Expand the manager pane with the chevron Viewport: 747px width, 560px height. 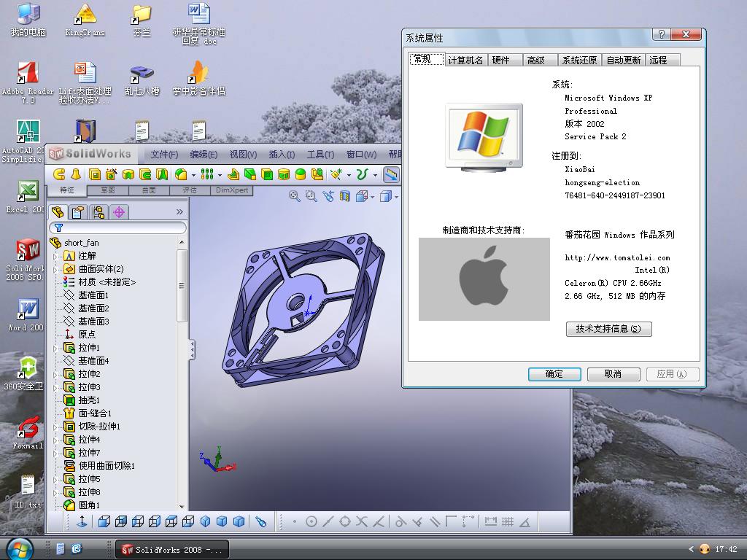179,212
